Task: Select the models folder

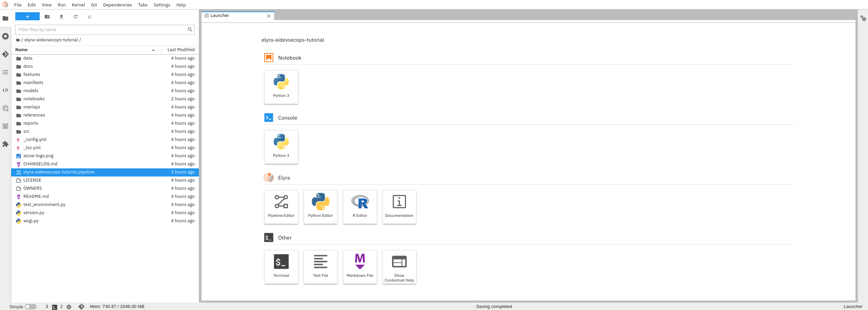Action: point(105,91)
